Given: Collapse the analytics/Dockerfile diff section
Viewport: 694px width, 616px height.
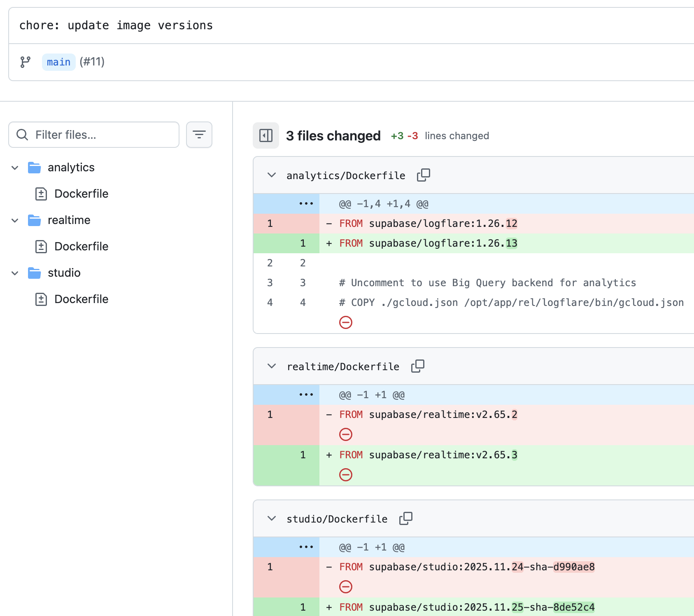Looking at the screenshot, I should pos(271,175).
